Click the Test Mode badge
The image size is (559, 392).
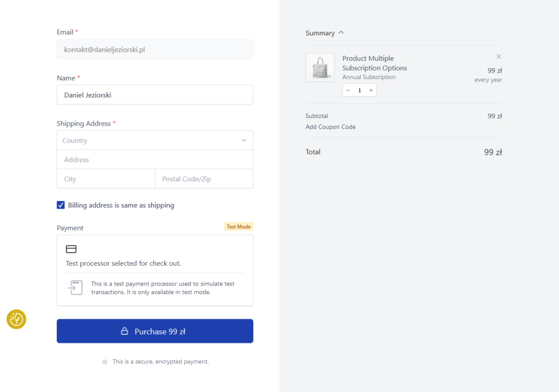[239, 227]
